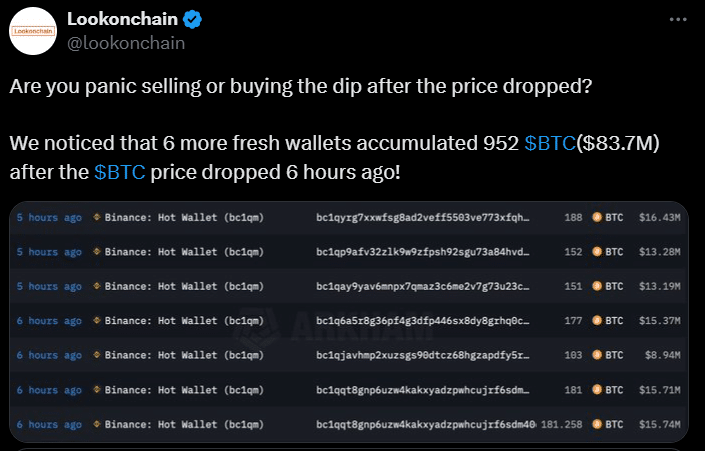Click address bc1qyrg7xxwfsg8ad2veff5503ve773xfqh
This screenshot has height=451, width=705.
coord(423,218)
